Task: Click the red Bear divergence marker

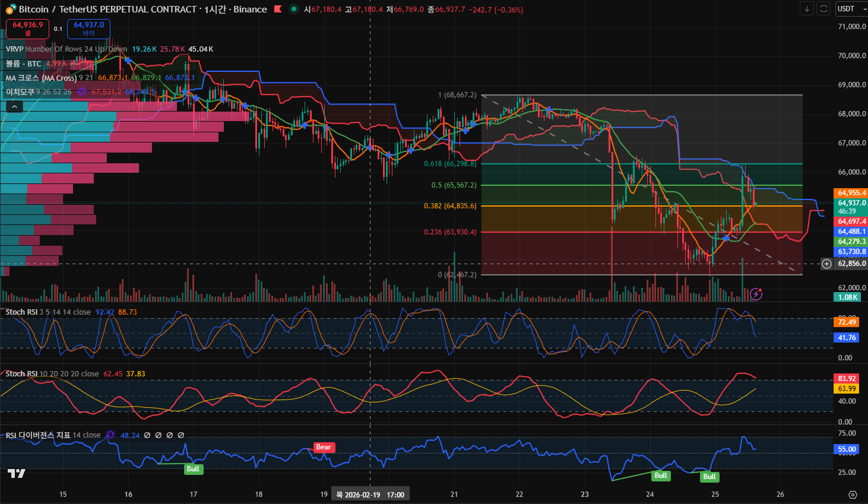Action: click(324, 448)
